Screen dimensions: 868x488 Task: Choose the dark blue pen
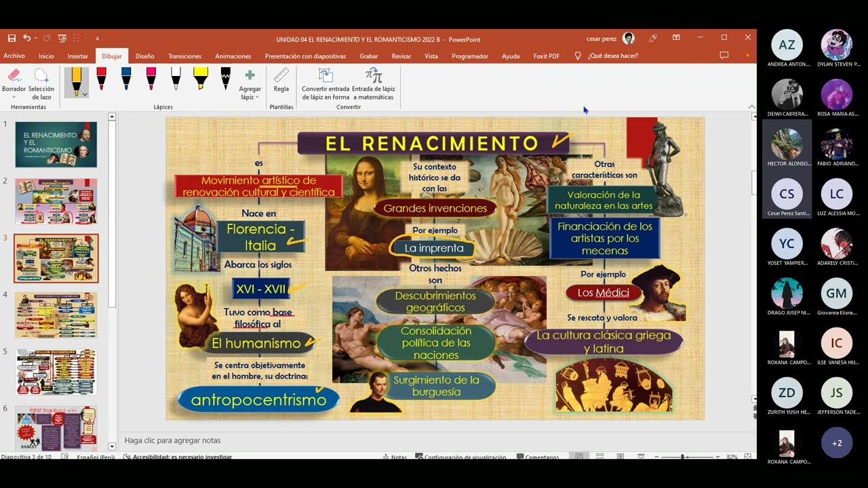(126, 79)
